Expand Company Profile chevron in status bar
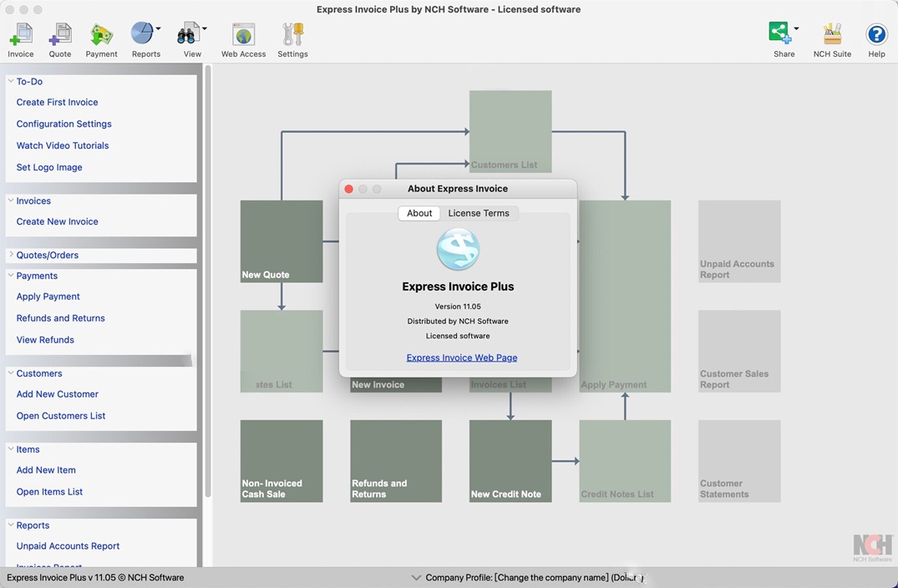898x588 pixels. point(416,578)
